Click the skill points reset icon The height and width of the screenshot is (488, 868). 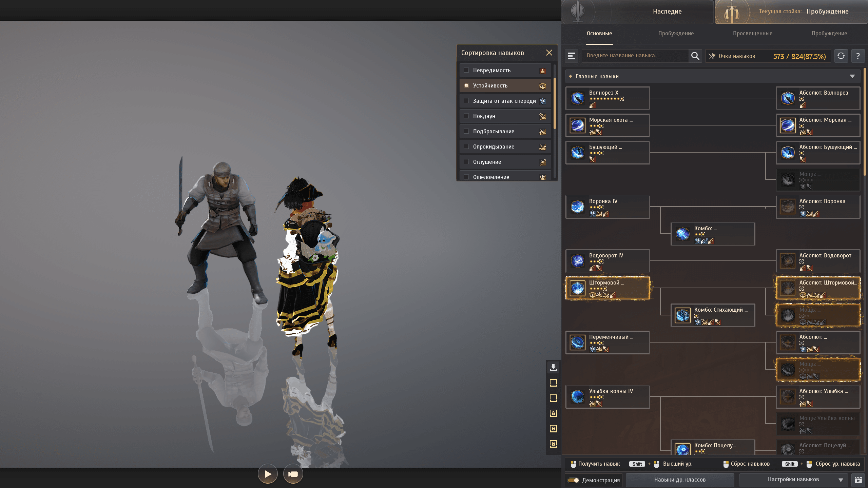(x=841, y=56)
